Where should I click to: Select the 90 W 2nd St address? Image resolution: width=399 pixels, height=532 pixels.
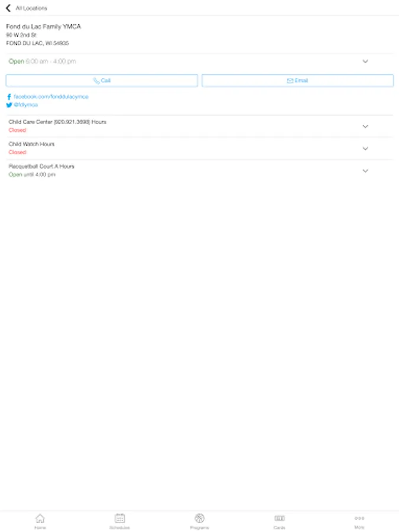click(x=21, y=35)
